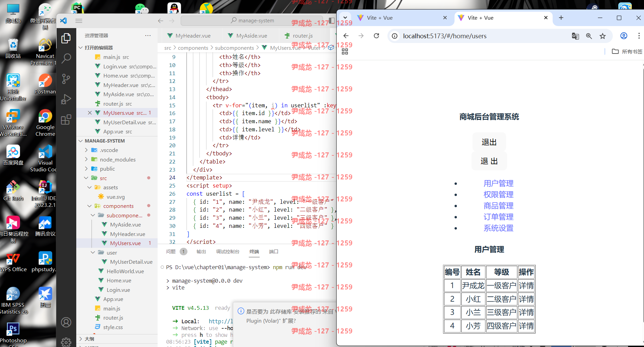This screenshot has height=347, width=644.
Task: Expand the public folder
Action: [86, 169]
